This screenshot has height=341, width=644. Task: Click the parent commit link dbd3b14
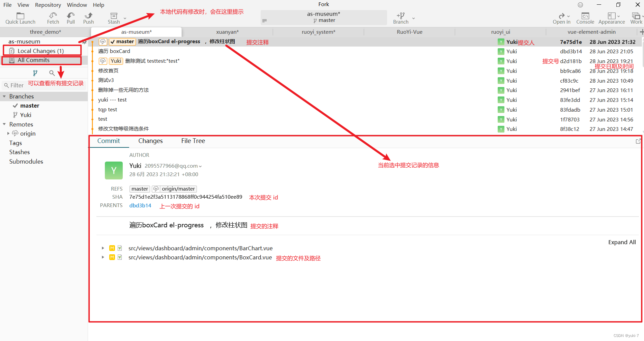pos(140,205)
